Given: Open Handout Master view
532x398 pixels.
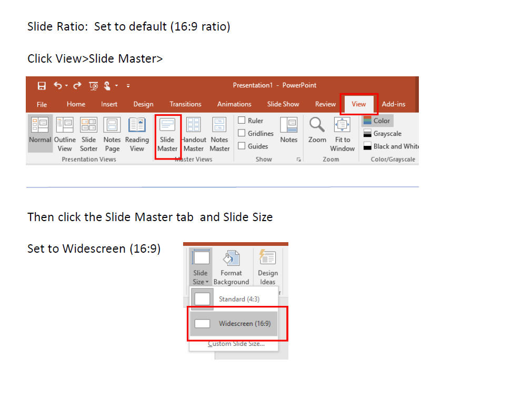Looking at the screenshot, I should click(194, 134).
